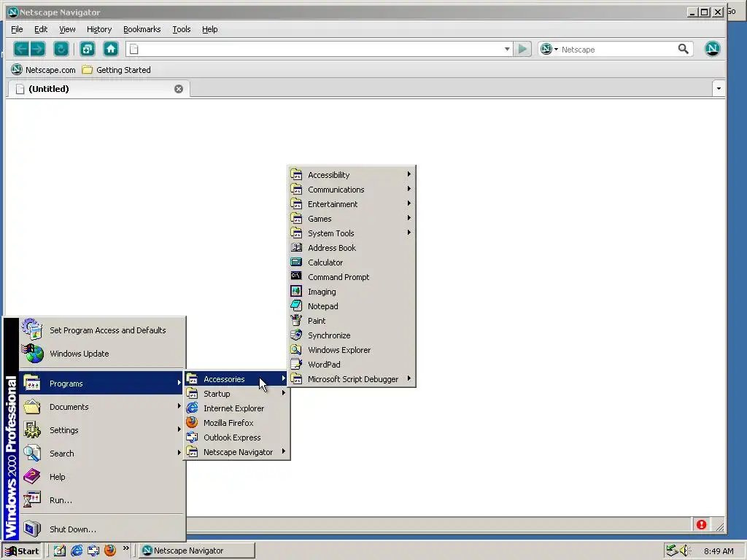747x560 pixels.
Task: Launch Mozilla Firefox from Programs menu
Action: 237,423
